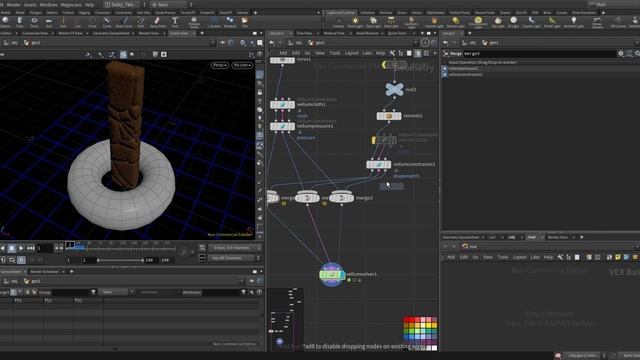The width and height of the screenshot is (640, 360).
Task: Select the vellumconstraints1 node
Action: point(378,164)
